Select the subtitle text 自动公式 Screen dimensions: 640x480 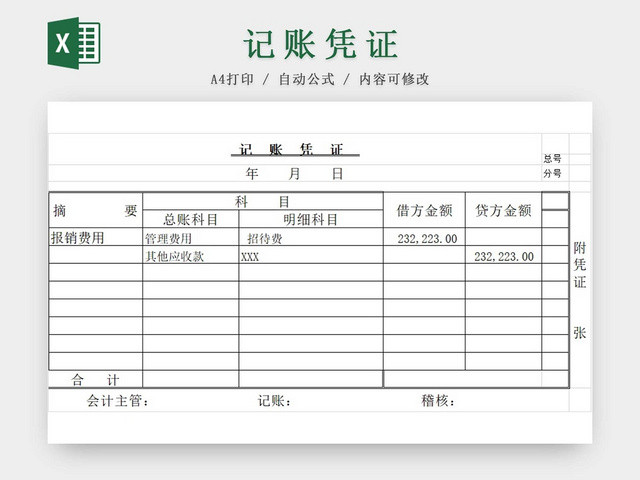click(x=307, y=79)
